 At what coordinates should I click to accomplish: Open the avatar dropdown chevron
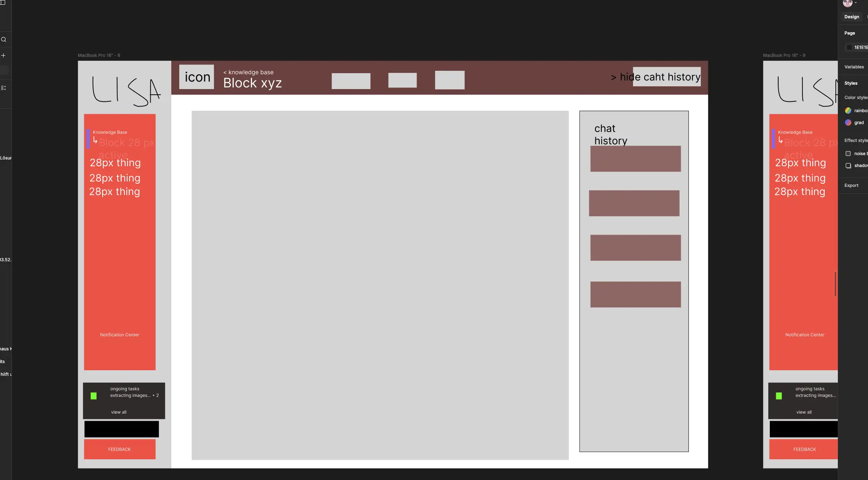856,3
